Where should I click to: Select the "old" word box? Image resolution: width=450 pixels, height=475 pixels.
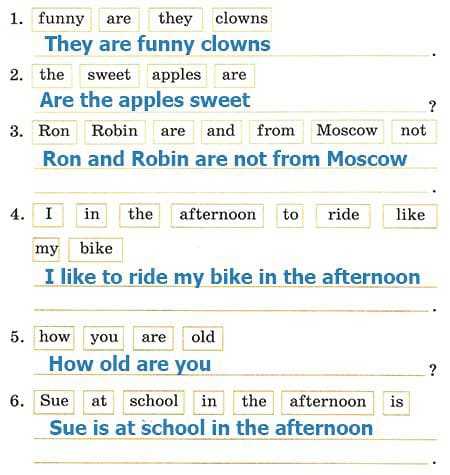point(203,338)
